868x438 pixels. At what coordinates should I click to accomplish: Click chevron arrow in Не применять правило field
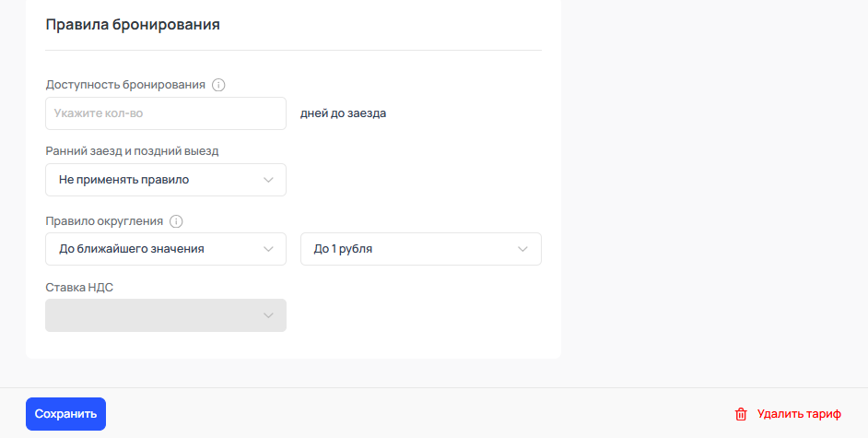pos(268,180)
